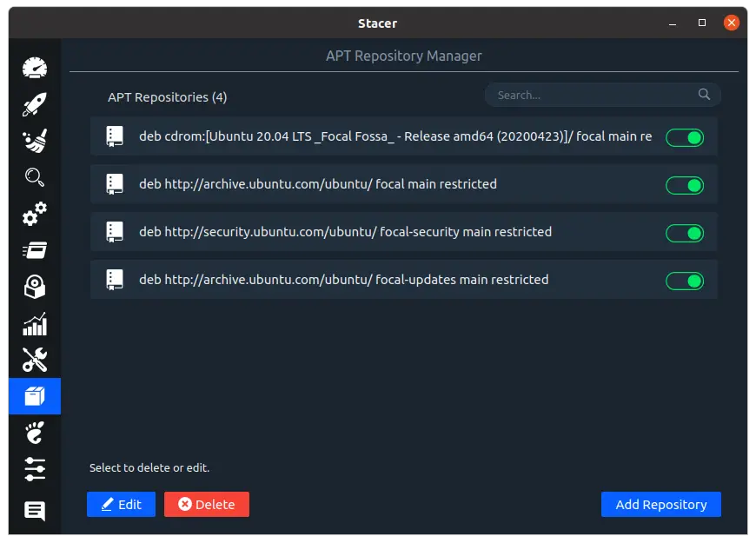Focus the Search repositories input field
Viewport: 756px width, 543px height.
pyautogui.click(x=603, y=95)
